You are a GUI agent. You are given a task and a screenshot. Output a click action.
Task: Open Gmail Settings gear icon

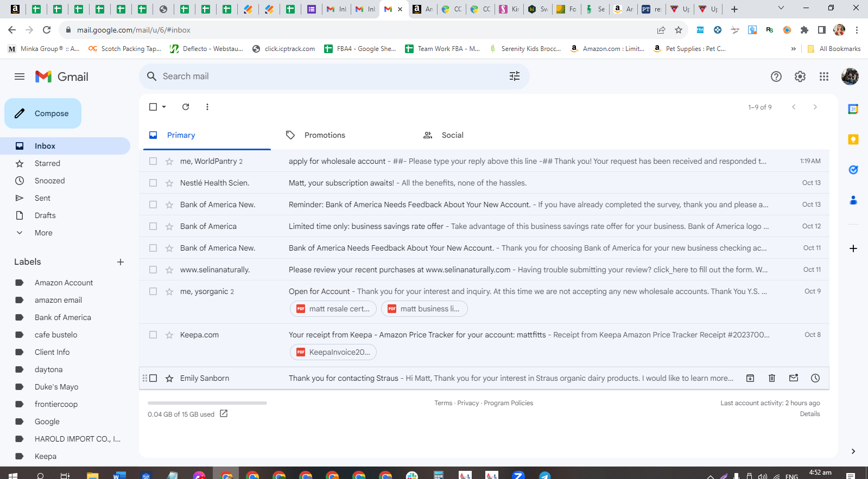point(800,76)
